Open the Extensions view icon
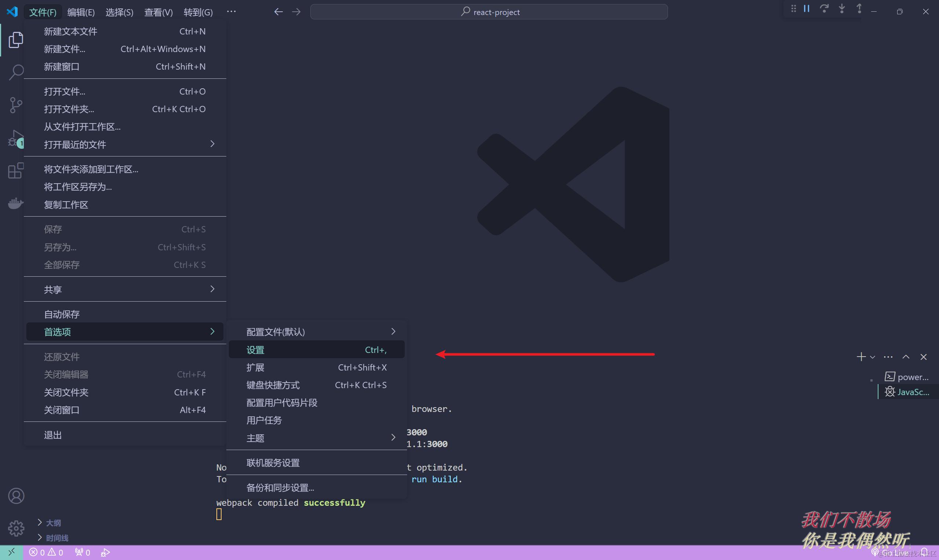Viewport: 939px width, 560px height. pos(15,170)
